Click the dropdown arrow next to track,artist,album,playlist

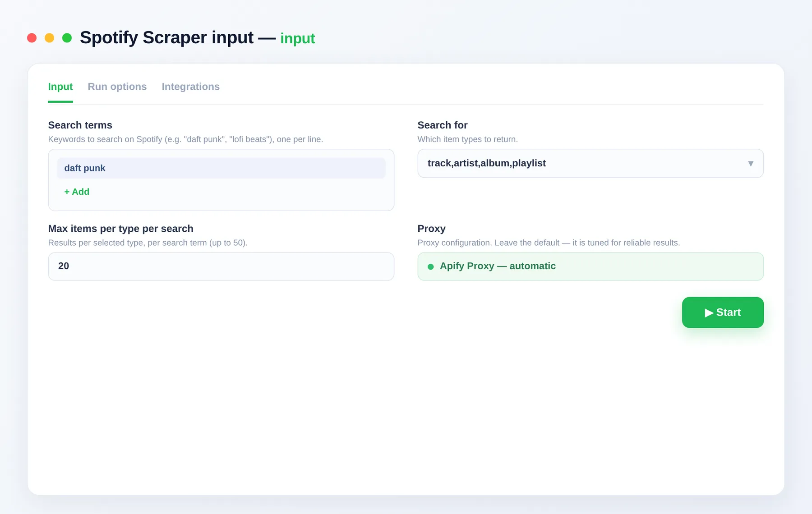point(751,164)
